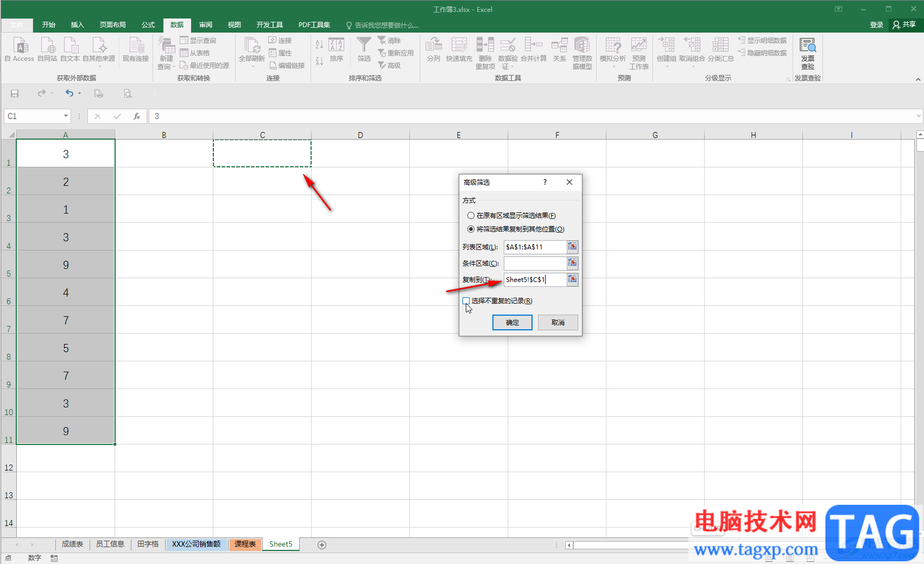Collapse the ribbon chevron
Screen dimensions: 924x564
tap(918, 79)
